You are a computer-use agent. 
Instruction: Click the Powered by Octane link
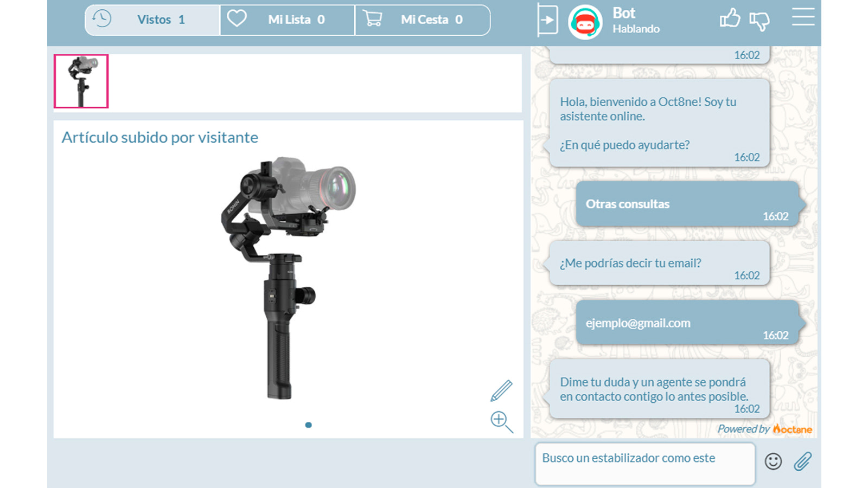tap(765, 429)
